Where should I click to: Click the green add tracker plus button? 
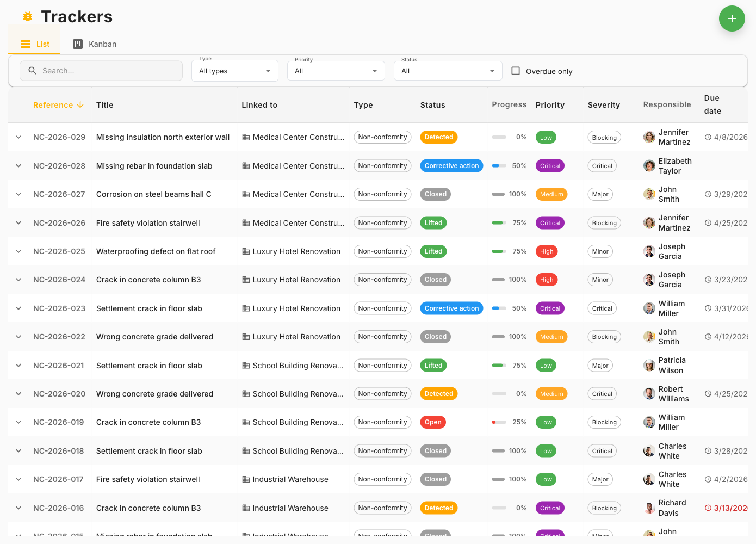point(732,18)
